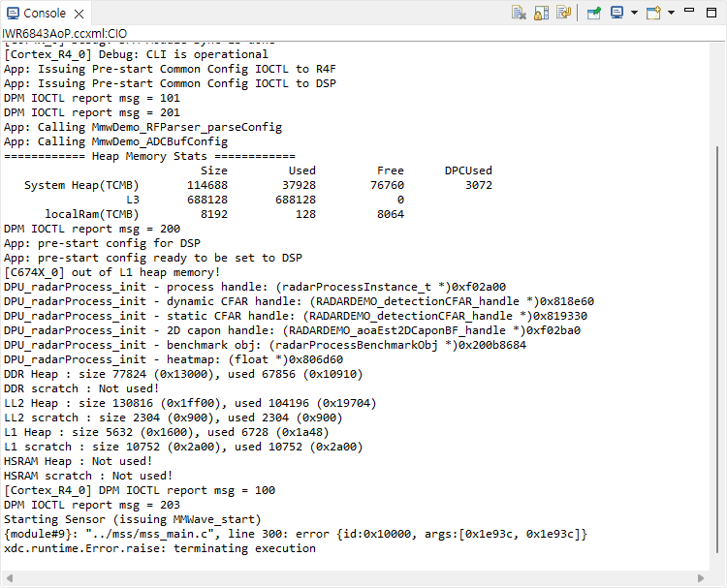
Task: Maximize the Console view
Action: [x=711, y=13]
